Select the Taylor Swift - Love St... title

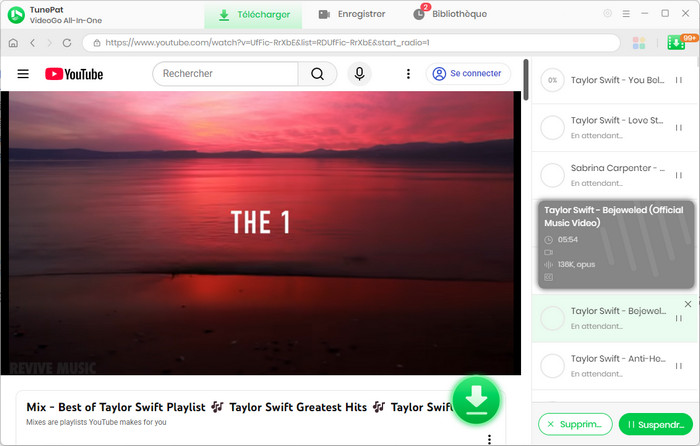[x=617, y=121]
